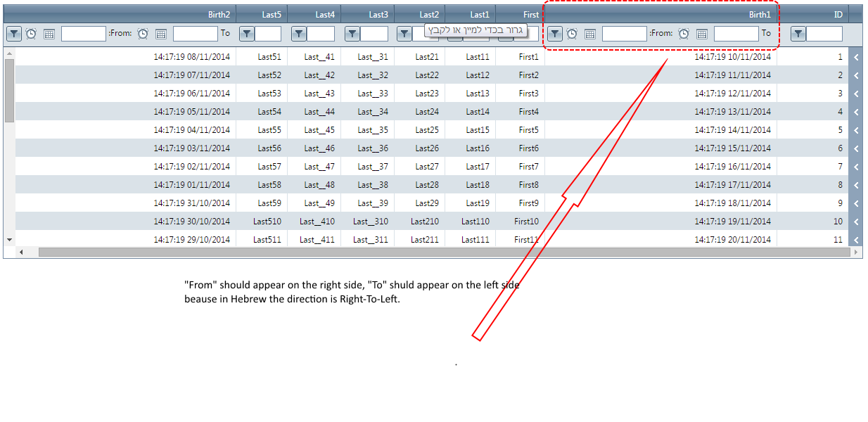
Task: Select the Birth1 cell '14:17:19 16/11/2014'
Action: pyautogui.click(x=661, y=167)
